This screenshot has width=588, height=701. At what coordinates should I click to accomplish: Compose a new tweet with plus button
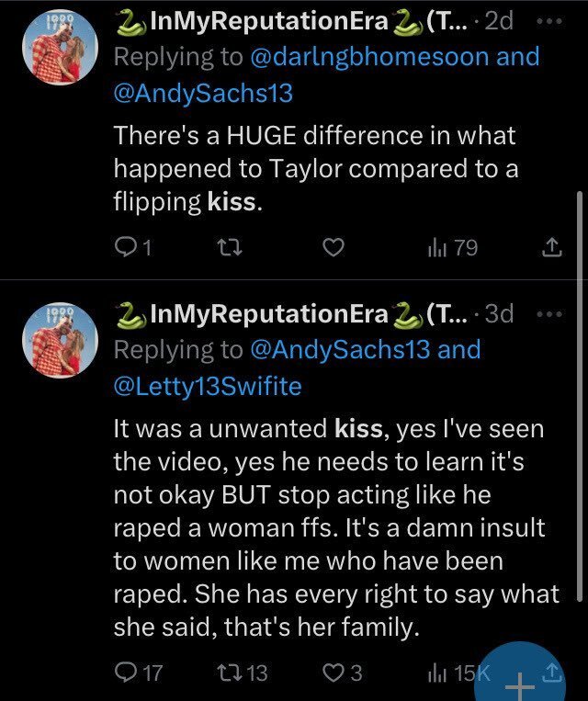(x=519, y=680)
